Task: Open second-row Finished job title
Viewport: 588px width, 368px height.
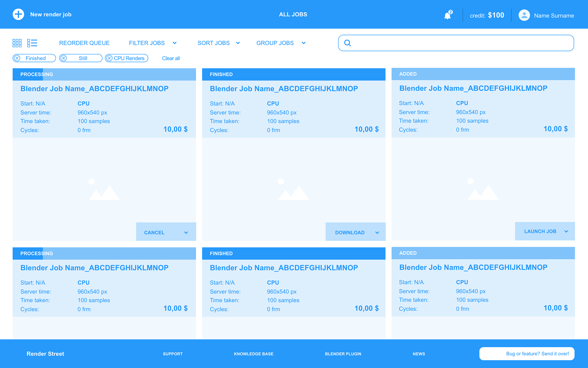Action: [284, 268]
